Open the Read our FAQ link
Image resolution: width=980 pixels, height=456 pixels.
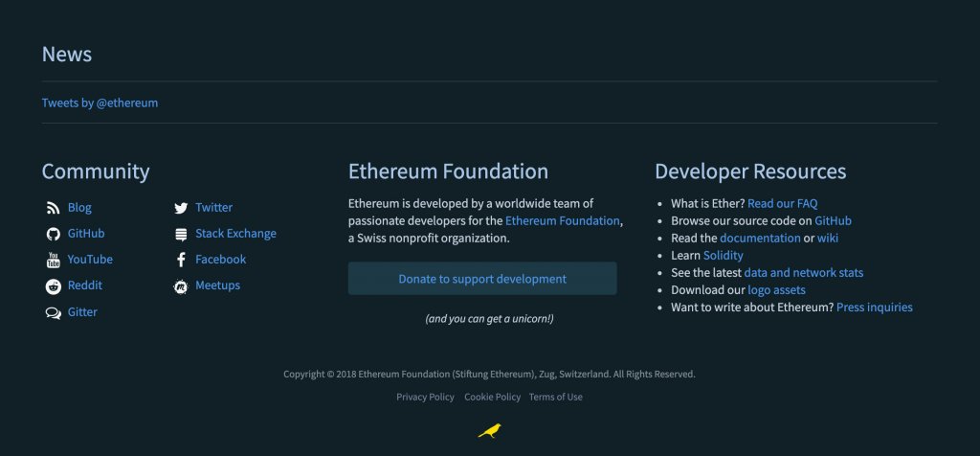coord(782,203)
